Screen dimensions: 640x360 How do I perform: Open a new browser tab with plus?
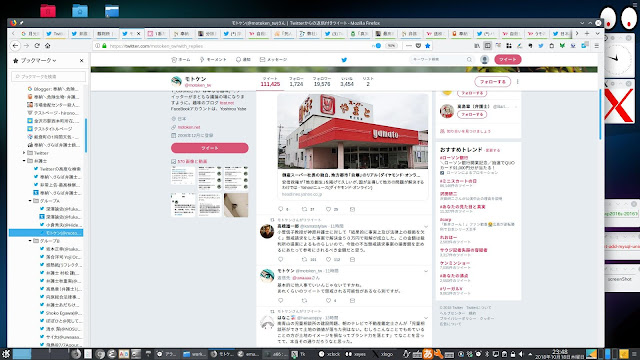(587, 33)
